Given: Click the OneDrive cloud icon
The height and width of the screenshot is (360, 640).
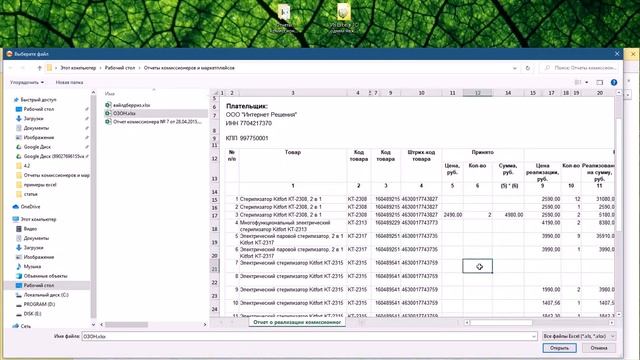Looking at the screenshot, I should [x=16, y=207].
